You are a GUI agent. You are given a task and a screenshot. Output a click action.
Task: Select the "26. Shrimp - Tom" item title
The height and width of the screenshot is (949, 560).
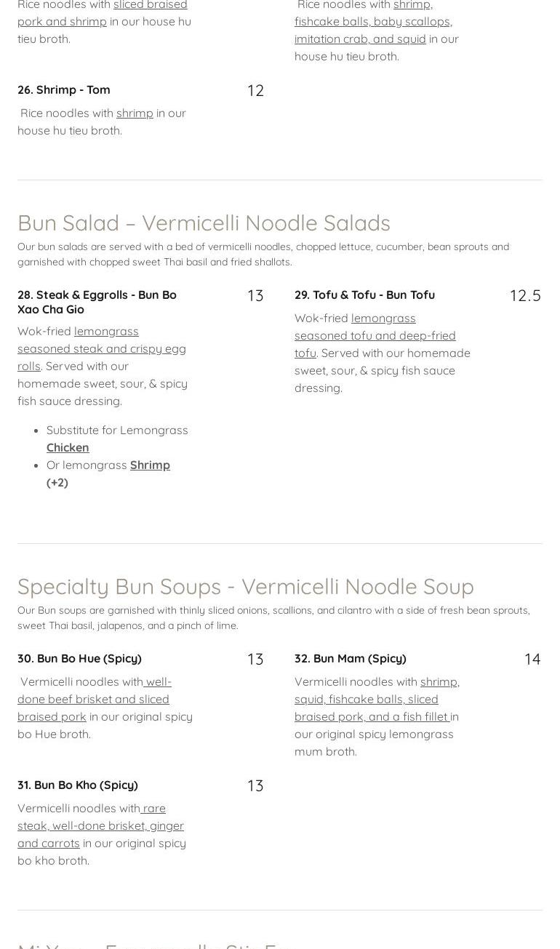pyautogui.click(x=64, y=89)
